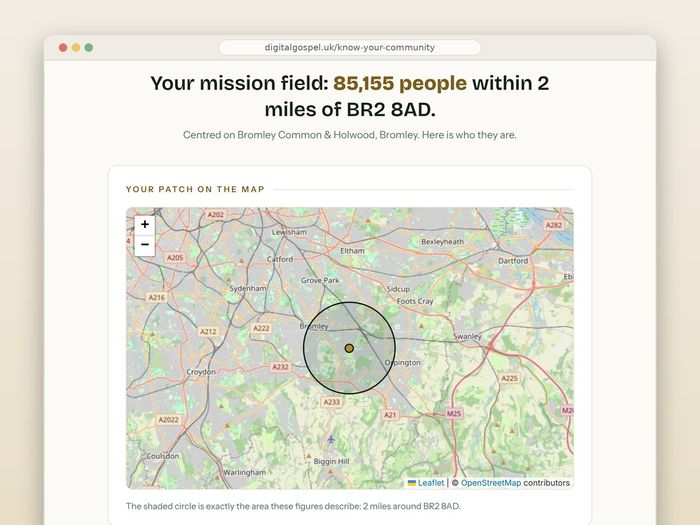The width and height of the screenshot is (700, 525).
Task: Click the A202 road label on the map
Action: (215, 215)
